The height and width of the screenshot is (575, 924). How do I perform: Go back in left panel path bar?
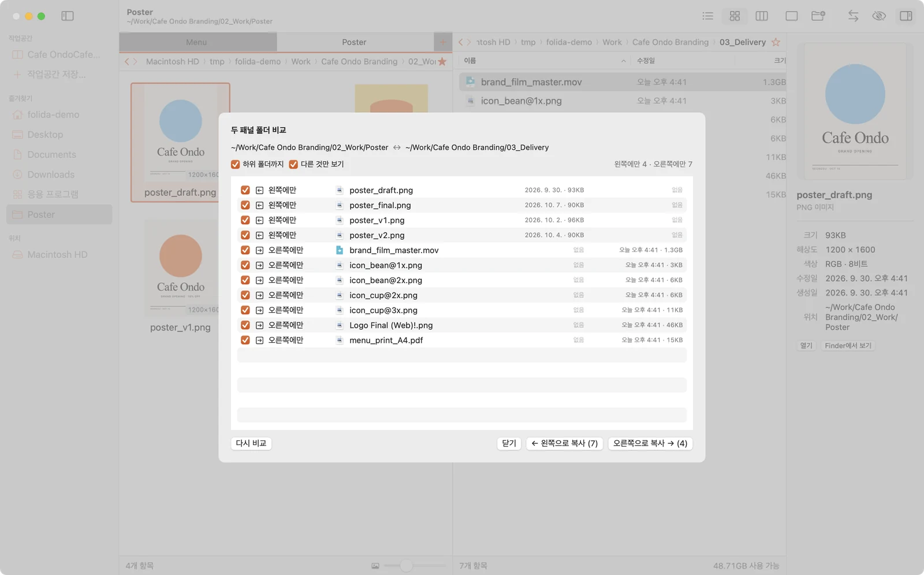pos(128,61)
